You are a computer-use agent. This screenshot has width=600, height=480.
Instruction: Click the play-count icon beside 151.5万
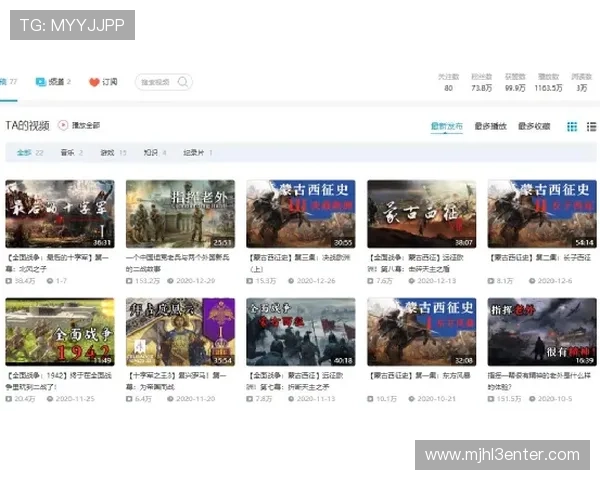tap(491, 399)
